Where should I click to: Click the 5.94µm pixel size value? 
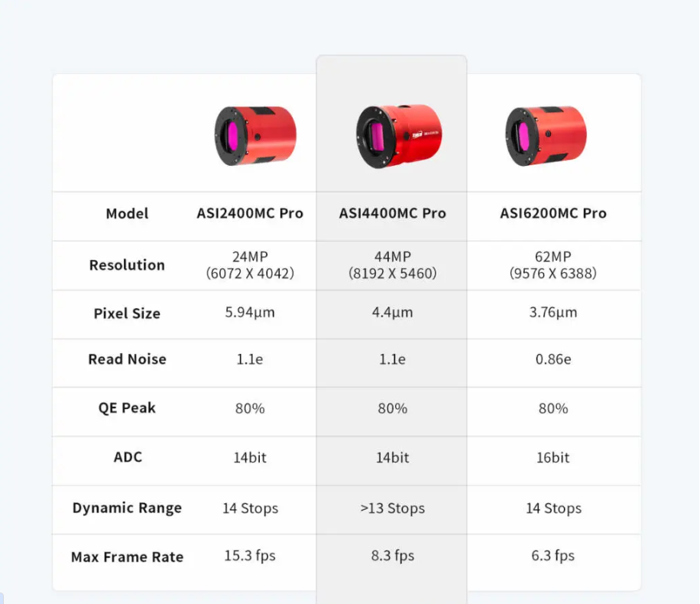tap(250, 313)
